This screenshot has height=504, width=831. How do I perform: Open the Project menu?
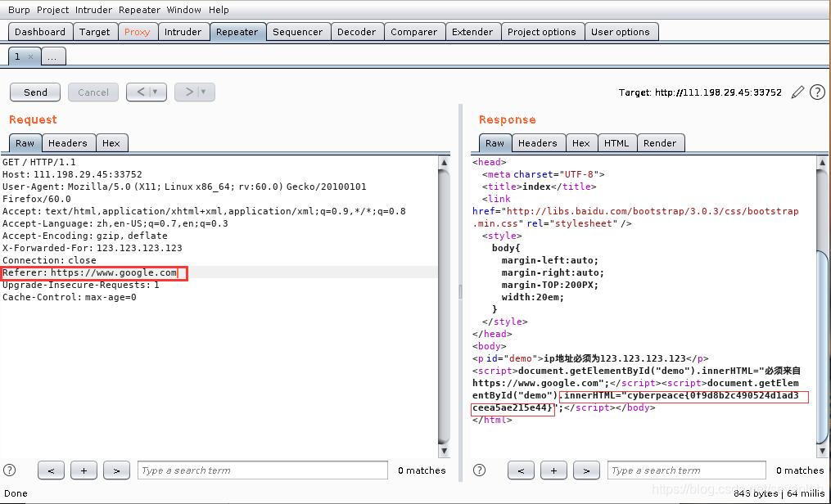53,10
